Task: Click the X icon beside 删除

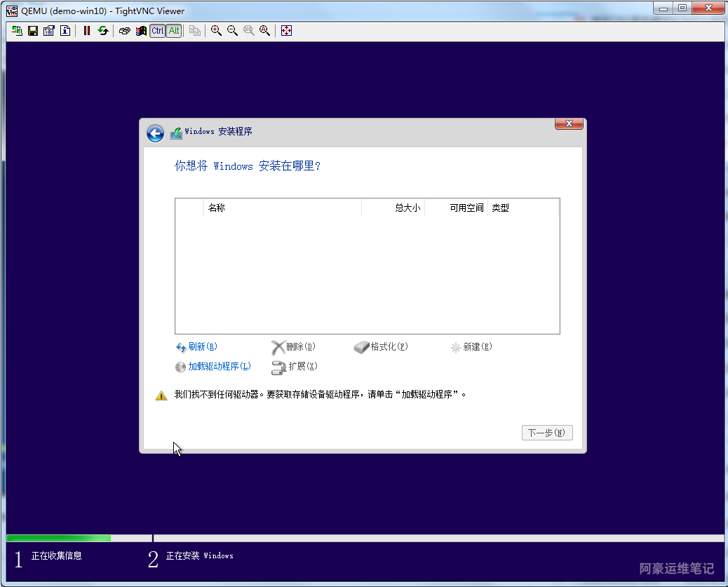Action: [x=278, y=347]
